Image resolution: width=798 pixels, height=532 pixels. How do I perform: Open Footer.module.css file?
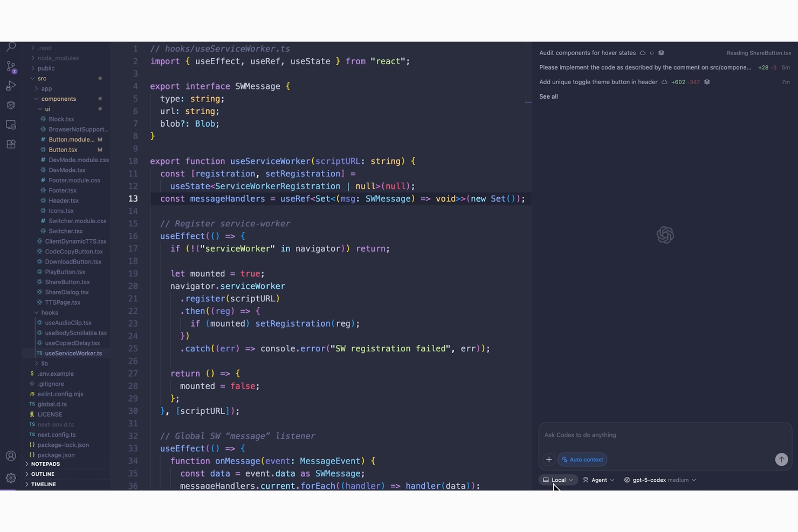coord(74,181)
